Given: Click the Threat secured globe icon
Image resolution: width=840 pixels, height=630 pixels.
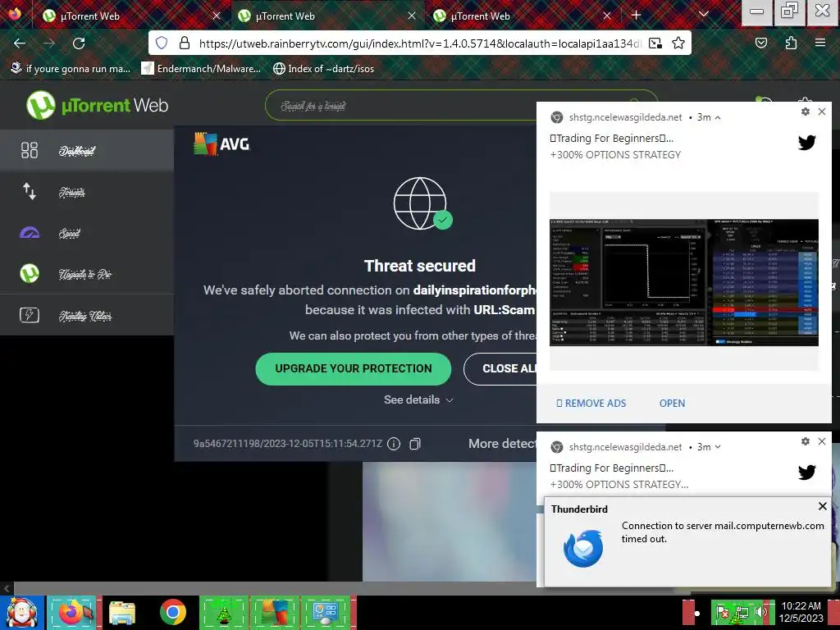Looking at the screenshot, I should tap(421, 203).
